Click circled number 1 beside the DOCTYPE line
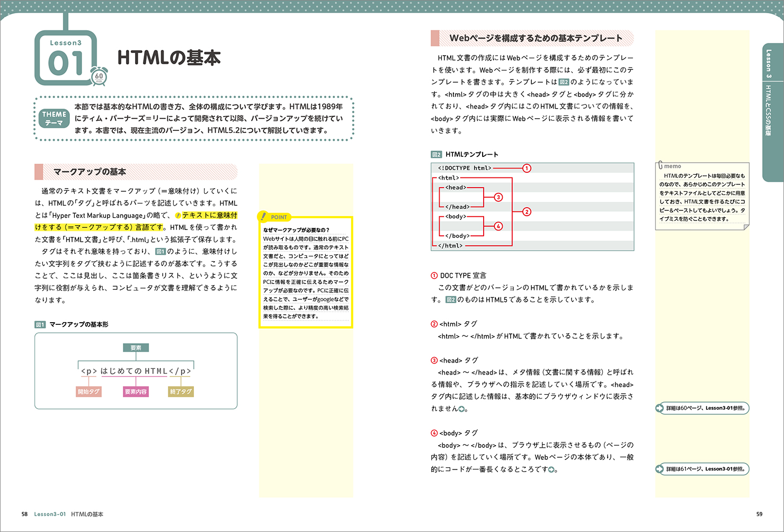 pos(527,168)
